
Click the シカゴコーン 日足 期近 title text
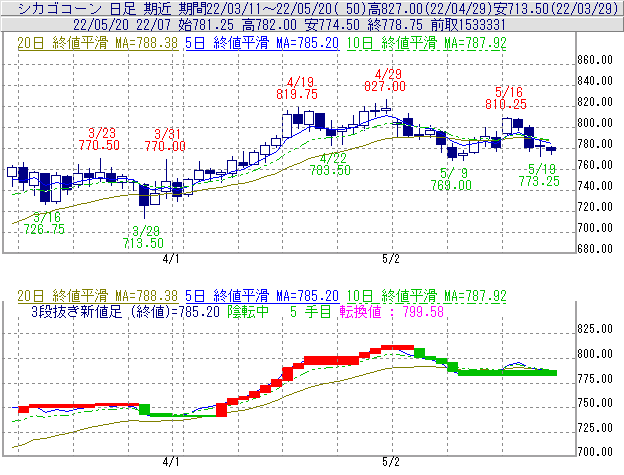(x=96, y=8)
